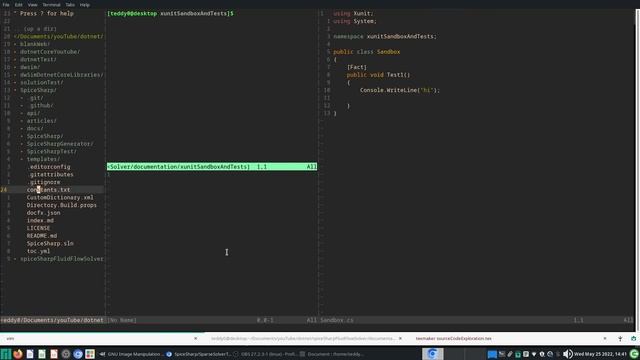Expand the dwsim/ folder
Screen dimensions: 640x360
click(29, 67)
